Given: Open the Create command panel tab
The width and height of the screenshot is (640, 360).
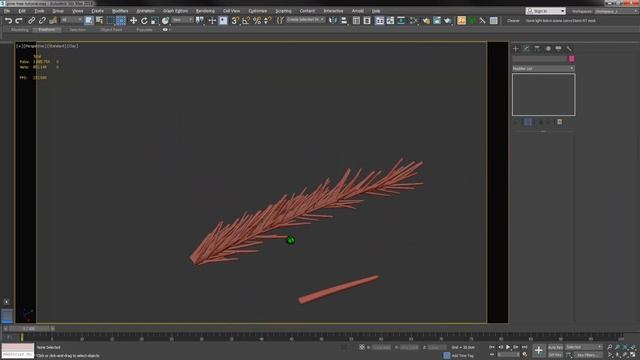Looking at the screenshot, I should [516, 49].
